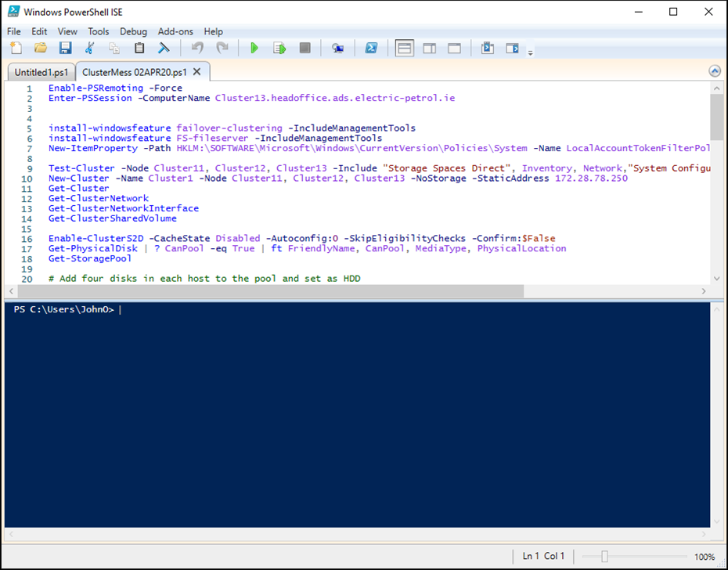Close the ClusterMess 02APR20.ps1 tab

coord(197,72)
